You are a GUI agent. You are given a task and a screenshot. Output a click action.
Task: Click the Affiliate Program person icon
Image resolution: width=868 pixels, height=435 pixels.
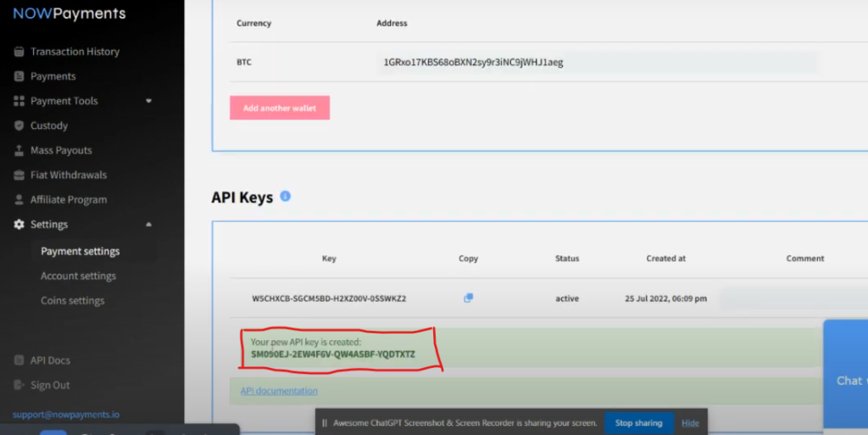click(x=19, y=199)
